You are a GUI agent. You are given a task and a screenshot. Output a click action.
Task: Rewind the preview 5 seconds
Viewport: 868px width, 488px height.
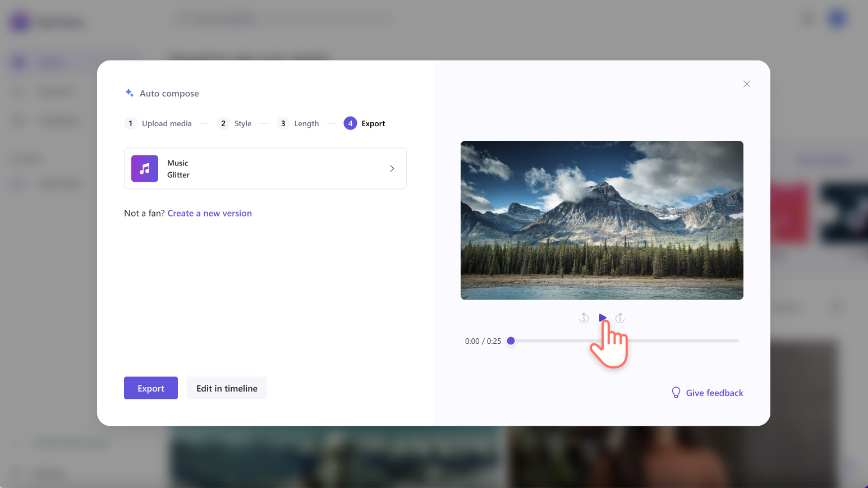click(584, 317)
